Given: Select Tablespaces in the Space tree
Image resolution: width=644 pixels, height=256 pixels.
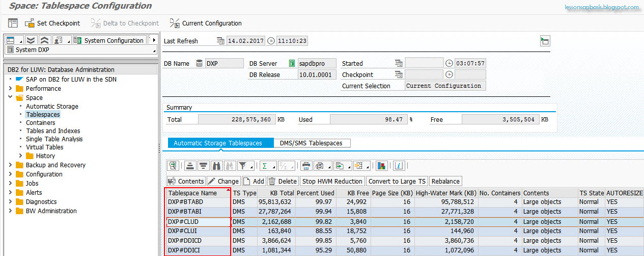Looking at the screenshot, I should (43, 115).
